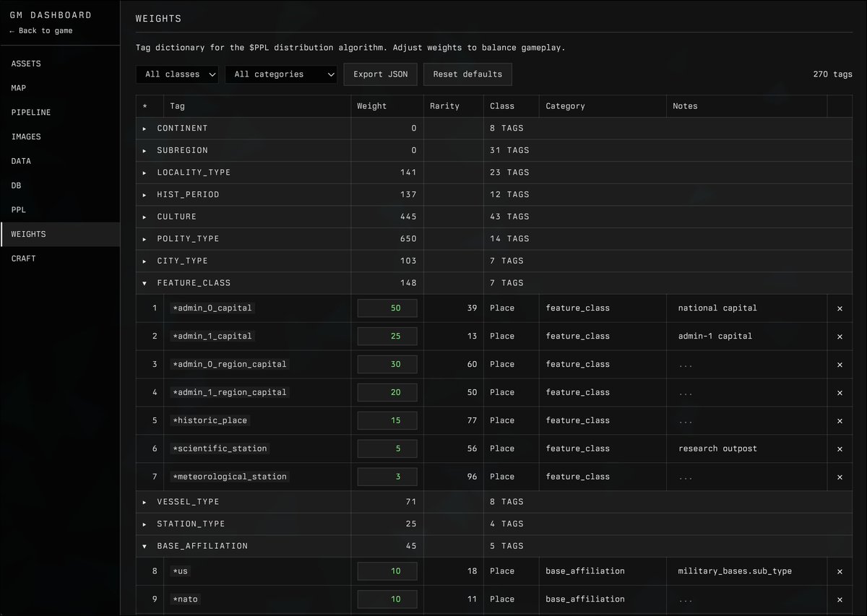Edit weight field for admin_1_region_capital
This screenshot has width=867, height=616.
387,393
